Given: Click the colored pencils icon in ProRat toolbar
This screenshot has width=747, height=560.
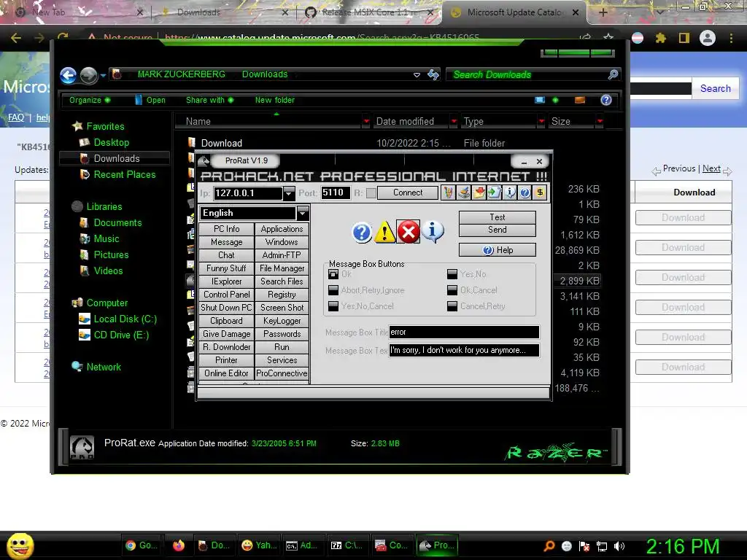Looking at the screenshot, I should click(449, 192).
